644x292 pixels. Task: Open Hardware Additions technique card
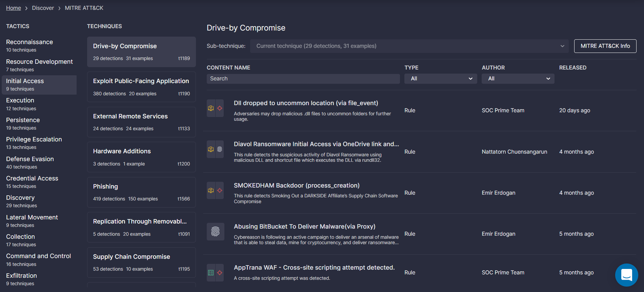click(141, 157)
